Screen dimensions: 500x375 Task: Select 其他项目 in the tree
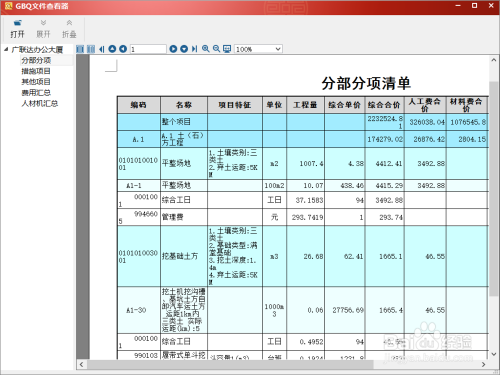pyautogui.click(x=36, y=82)
